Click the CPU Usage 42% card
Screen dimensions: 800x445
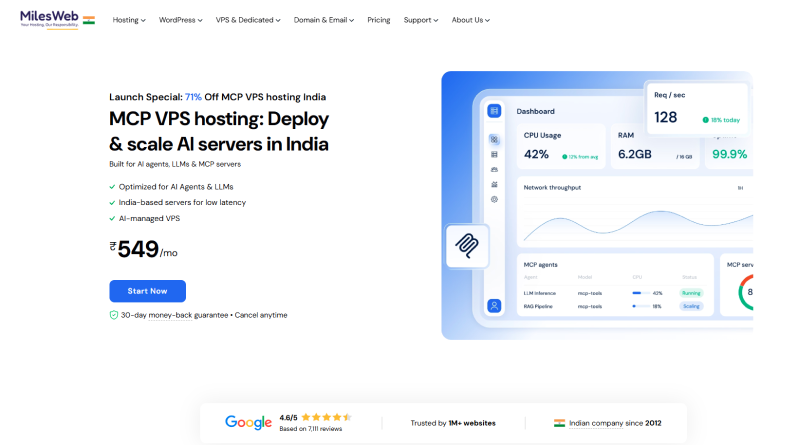coord(561,146)
